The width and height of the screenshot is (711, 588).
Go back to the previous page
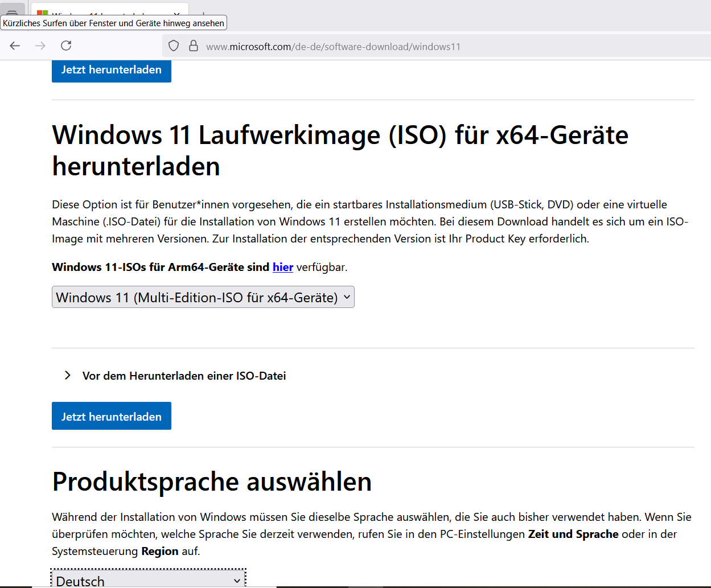point(15,46)
